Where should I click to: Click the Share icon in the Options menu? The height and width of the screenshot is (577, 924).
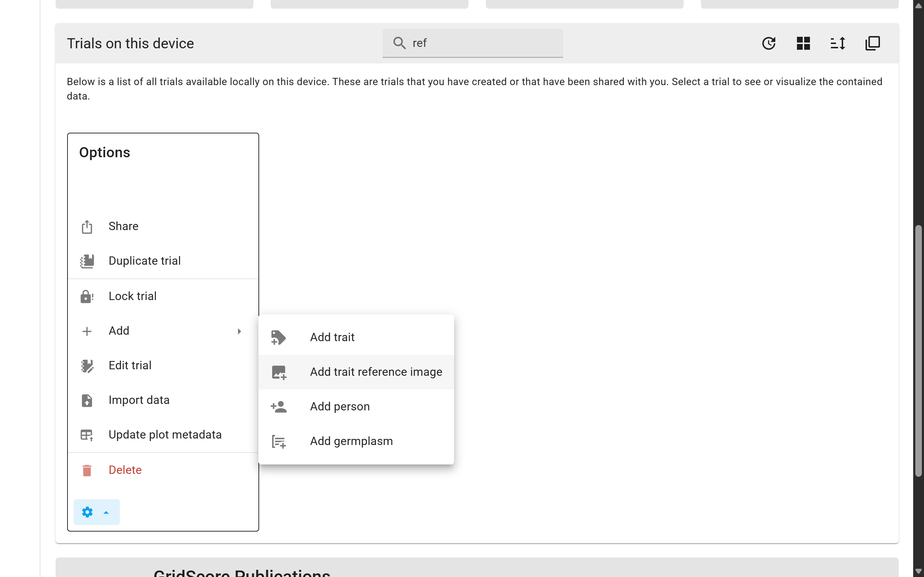(87, 226)
